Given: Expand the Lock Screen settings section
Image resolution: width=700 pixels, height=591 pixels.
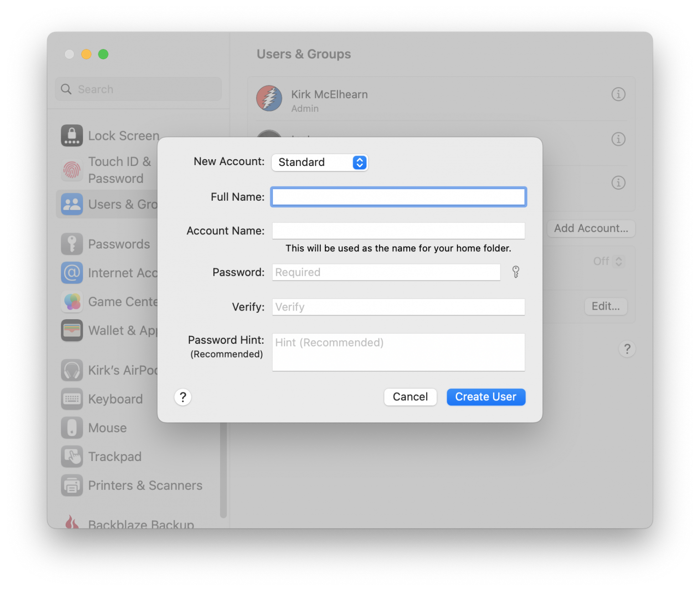Looking at the screenshot, I should (72, 135).
